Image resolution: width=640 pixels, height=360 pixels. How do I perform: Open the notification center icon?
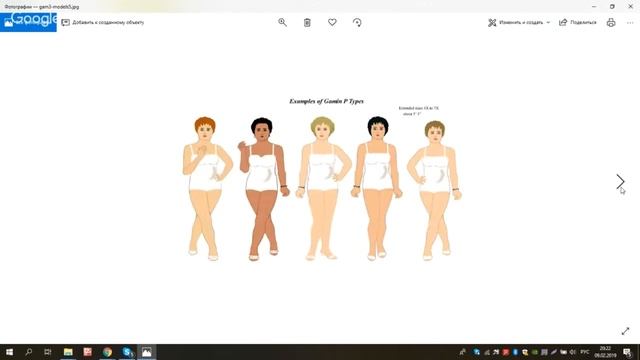[x=627, y=352]
